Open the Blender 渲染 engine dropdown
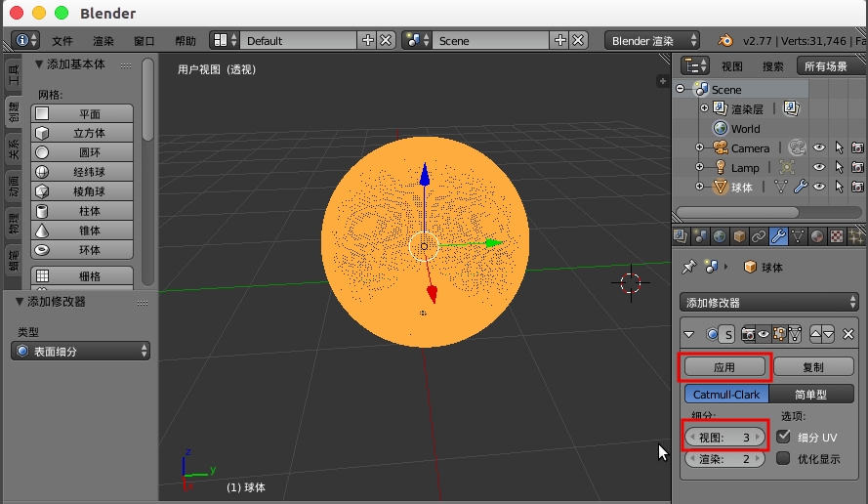868x504 pixels. pos(652,40)
